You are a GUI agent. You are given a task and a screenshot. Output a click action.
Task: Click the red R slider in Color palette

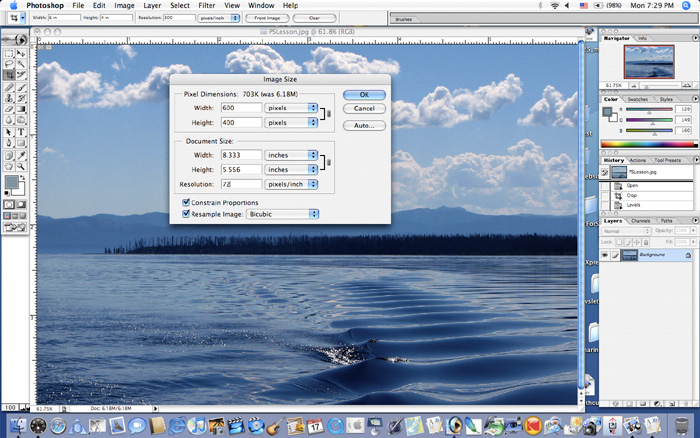[x=649, y=109]
